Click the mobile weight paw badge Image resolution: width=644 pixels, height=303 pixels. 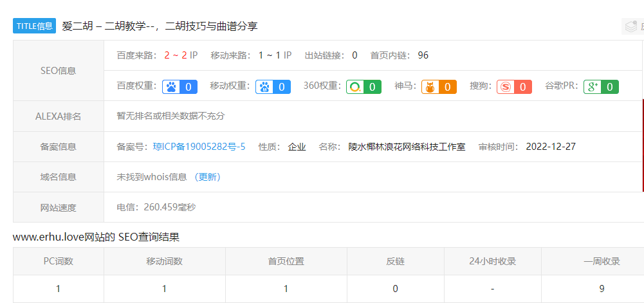(273, 87)
